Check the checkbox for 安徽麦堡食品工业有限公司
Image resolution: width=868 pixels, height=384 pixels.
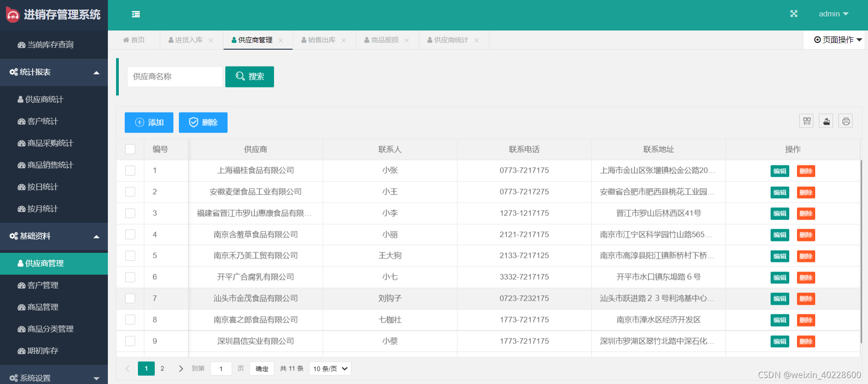pos(130,192)
